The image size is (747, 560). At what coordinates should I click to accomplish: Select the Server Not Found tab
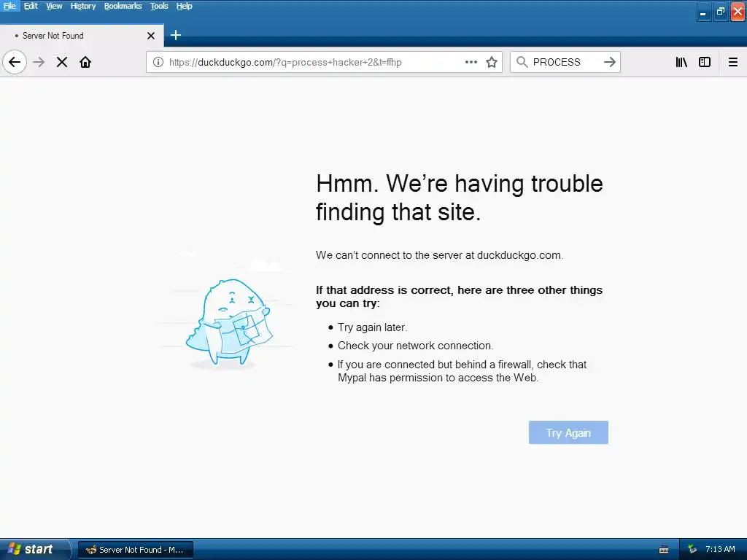point(82,36)
